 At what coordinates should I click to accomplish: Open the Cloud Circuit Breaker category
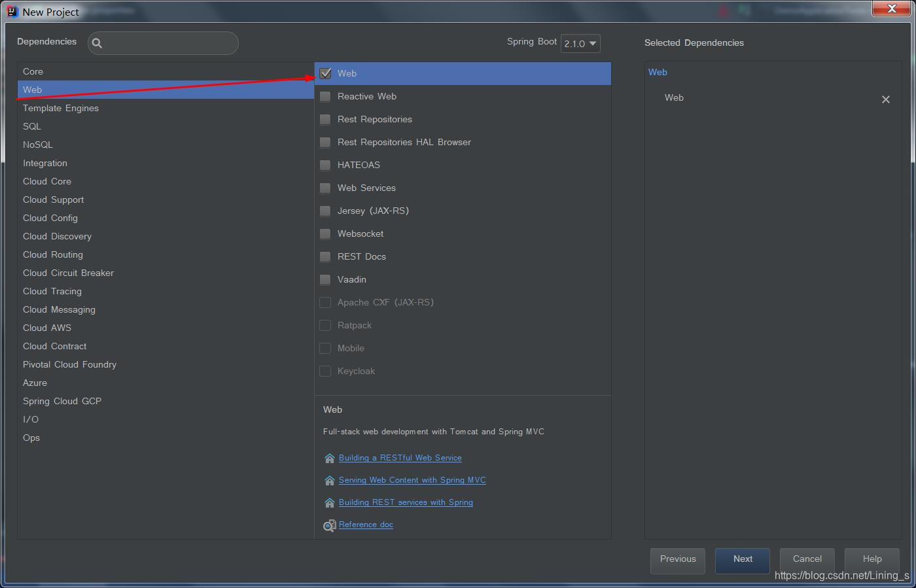pyautogui.click(x=166, y=273)
